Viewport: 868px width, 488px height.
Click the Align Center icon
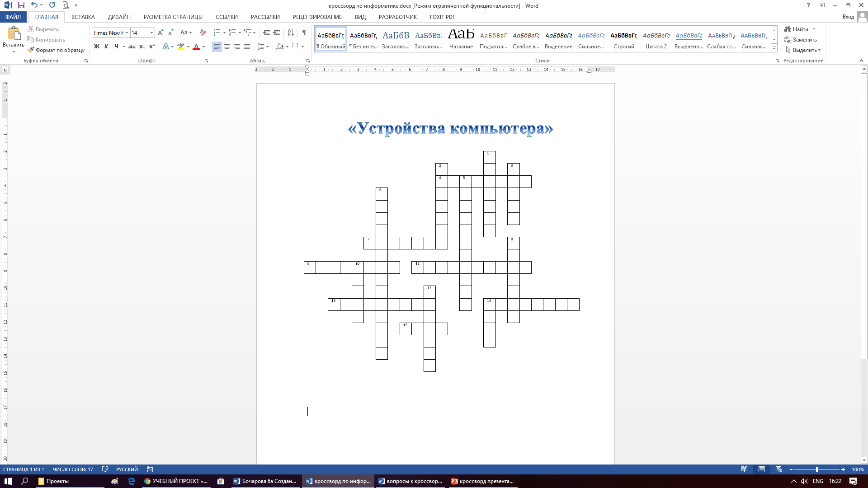click(x=226, y=47)
